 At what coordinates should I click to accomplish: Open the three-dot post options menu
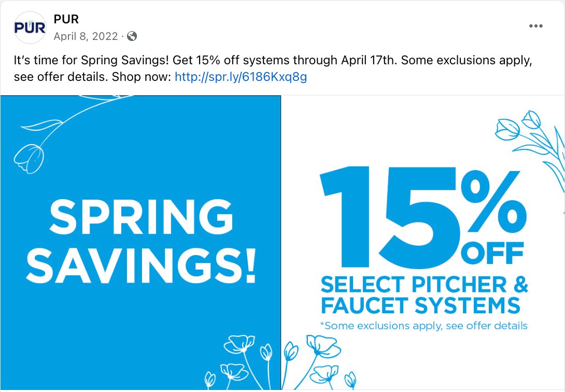[x=536, y=26]
